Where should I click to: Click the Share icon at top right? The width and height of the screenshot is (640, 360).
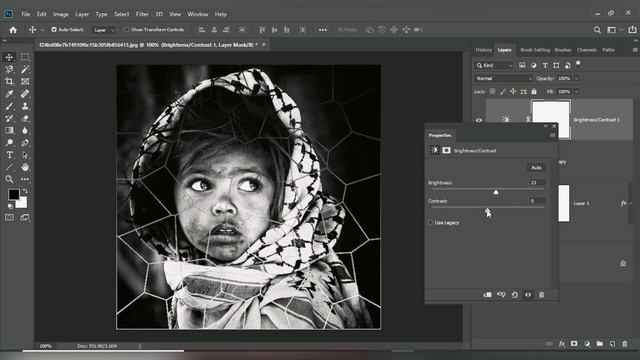[x=632, y=30]
